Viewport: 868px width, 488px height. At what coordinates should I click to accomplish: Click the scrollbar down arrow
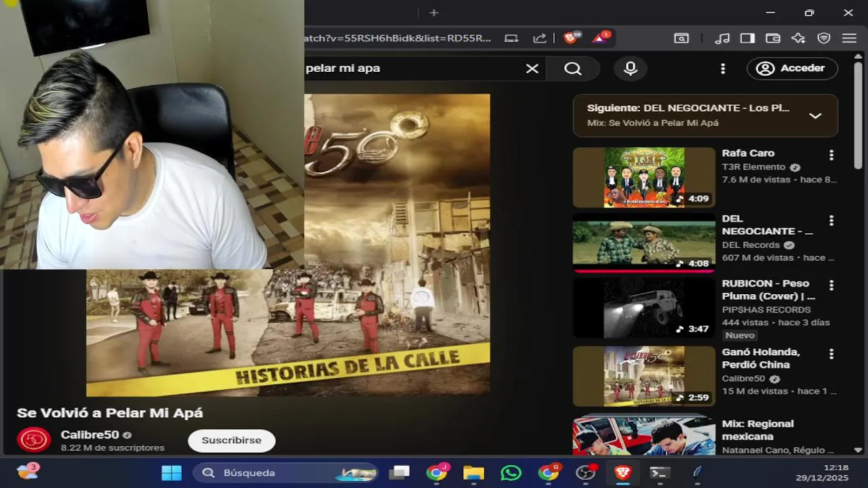[858, 449]
